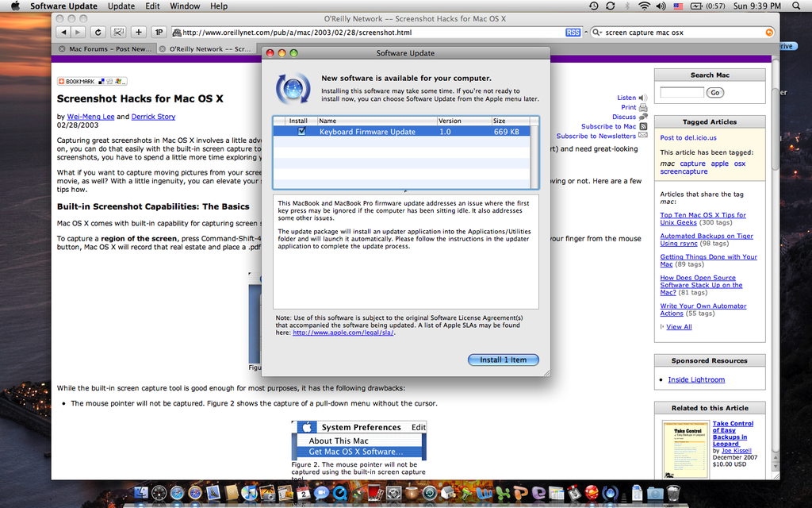This screenshot has width=812, height=508.
Task: Open the Update menu
Action: click(x=121, y=6)
